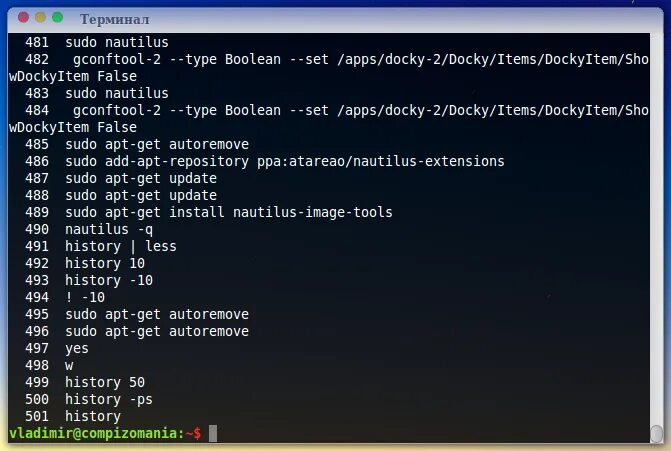Maximize terminal using the green button
671x451 pixels.
(57, 18)
